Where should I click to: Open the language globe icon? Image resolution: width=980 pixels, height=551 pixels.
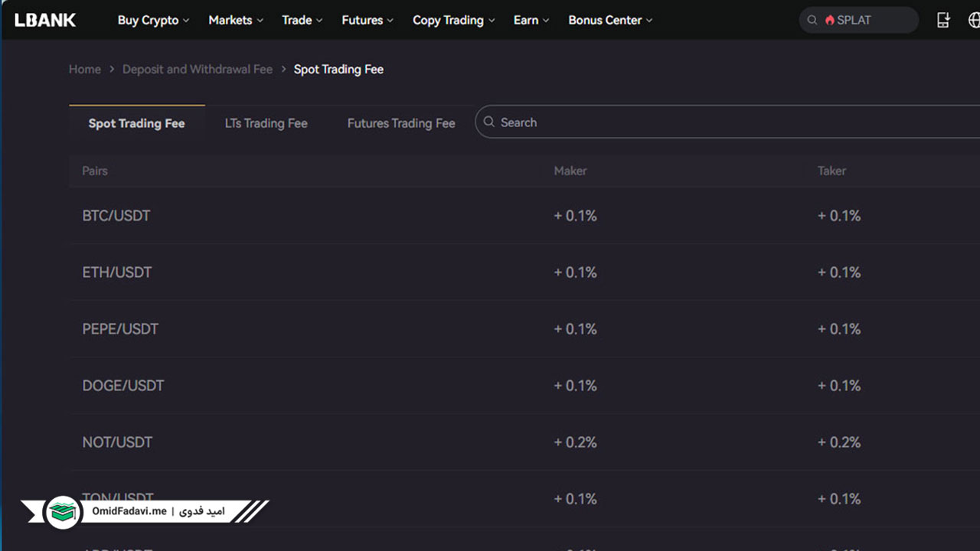click(974, 21)
